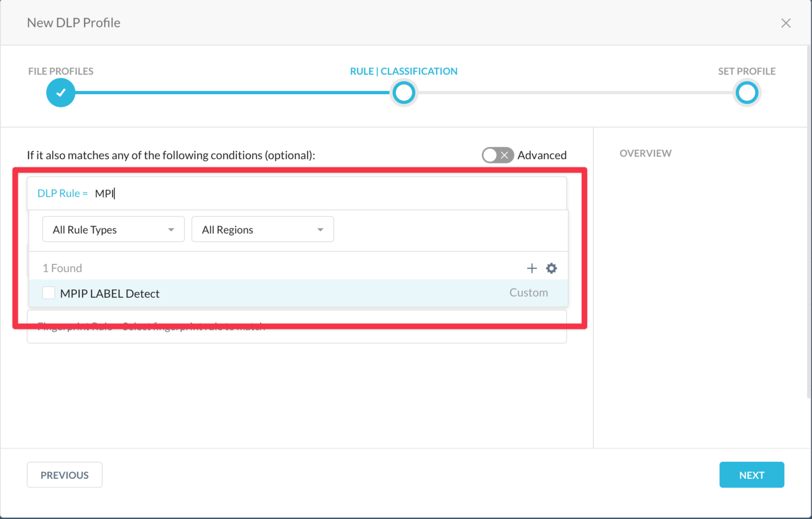Click the X inside the Advanced toggle
This screenshot has height=519, width=812.
pos(505,155)
